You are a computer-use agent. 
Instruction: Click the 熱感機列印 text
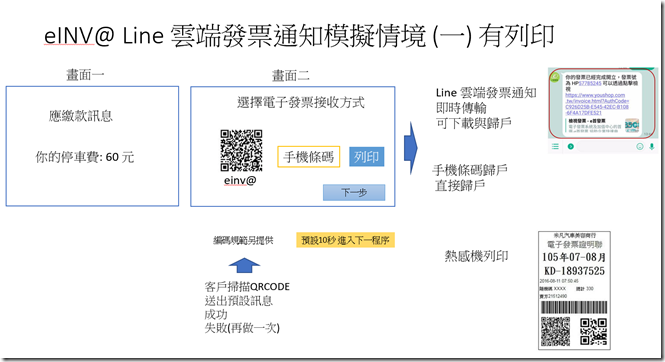click(x=476, y=256)
